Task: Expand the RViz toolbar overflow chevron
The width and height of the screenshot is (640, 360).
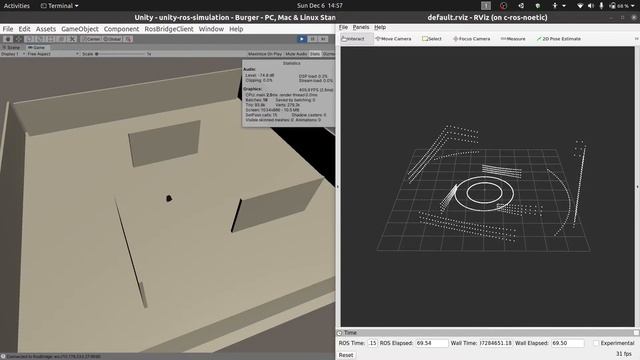Action: (636, 39)
